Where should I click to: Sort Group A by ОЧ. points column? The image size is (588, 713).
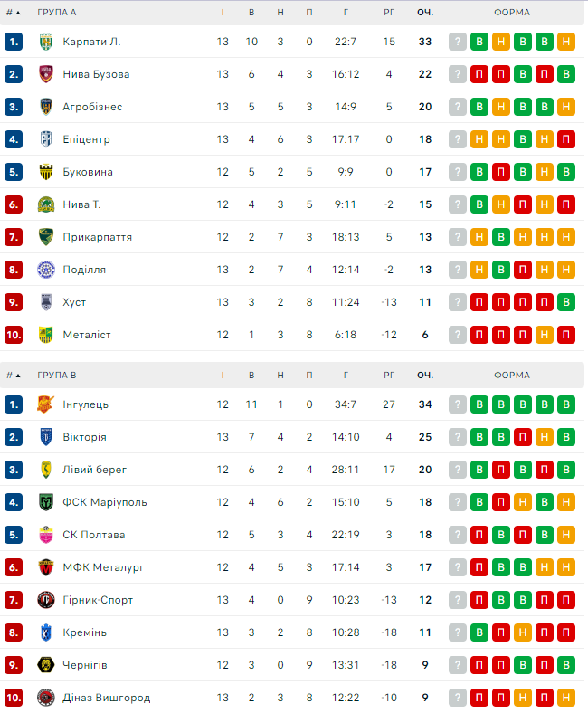(424, 13)
